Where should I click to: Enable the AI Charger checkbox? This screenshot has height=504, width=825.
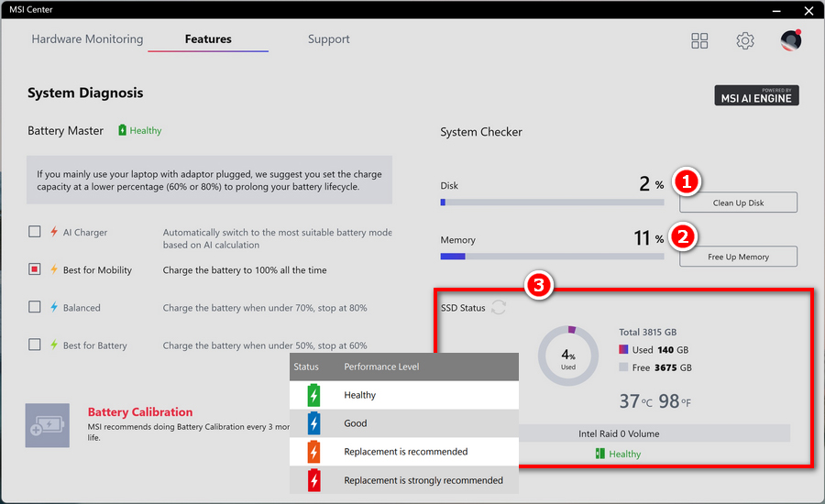[34, 232]
